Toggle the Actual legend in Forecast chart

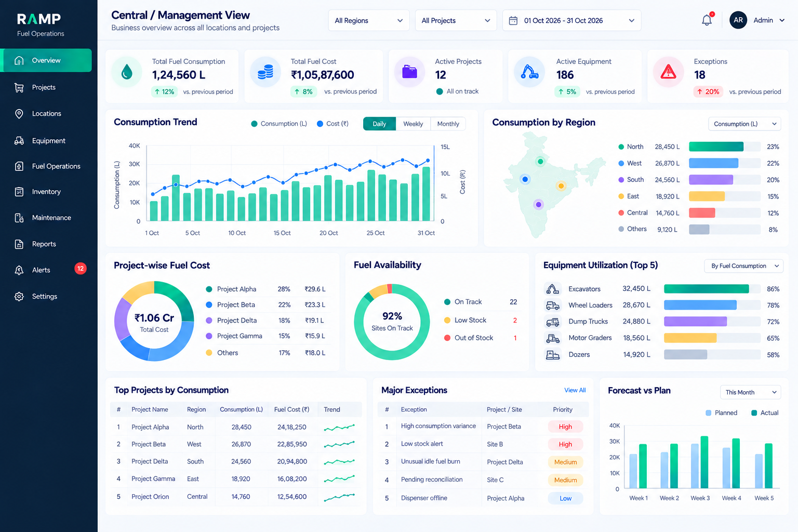765,413
